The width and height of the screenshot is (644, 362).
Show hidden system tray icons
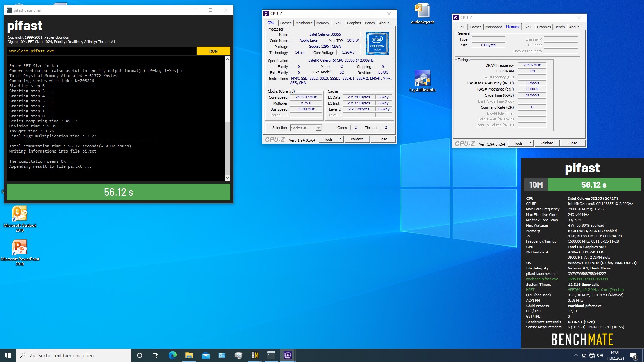576,355
